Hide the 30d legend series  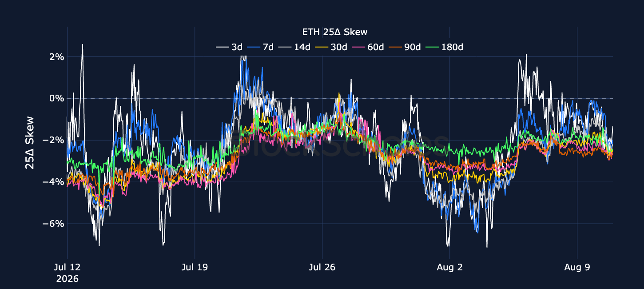(331, 47)
